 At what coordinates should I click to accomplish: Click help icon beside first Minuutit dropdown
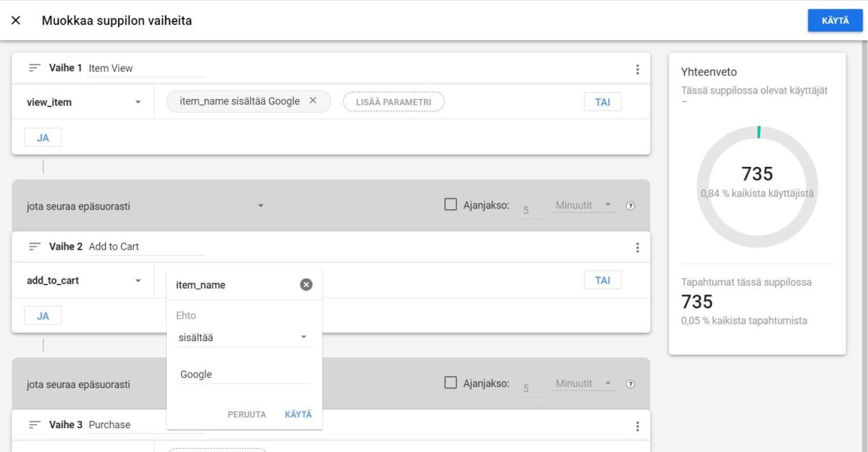pos(631,206)
